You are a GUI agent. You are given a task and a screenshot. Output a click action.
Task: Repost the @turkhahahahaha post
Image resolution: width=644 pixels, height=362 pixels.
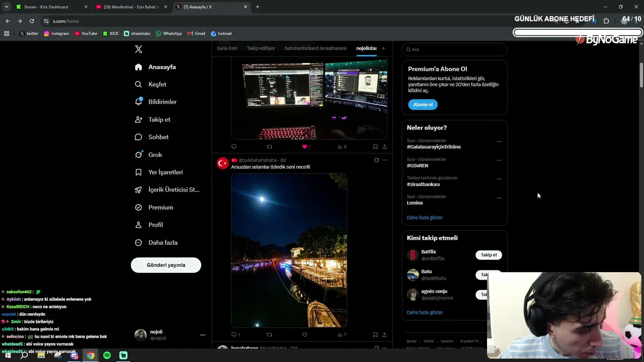coord(269,335)
